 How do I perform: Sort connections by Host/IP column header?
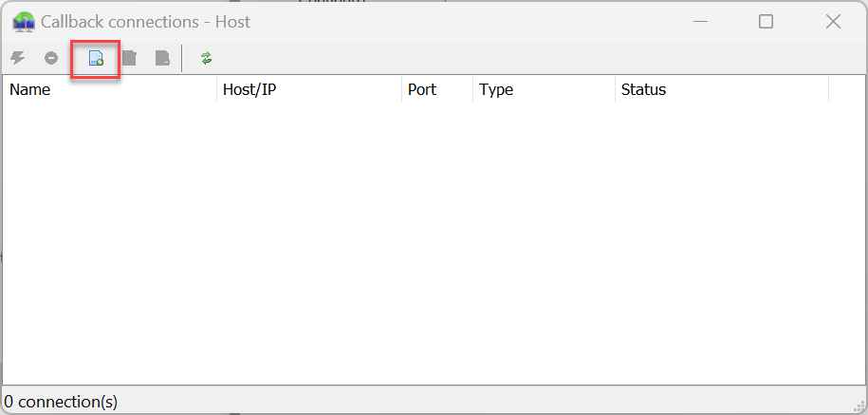coord(308,90)
